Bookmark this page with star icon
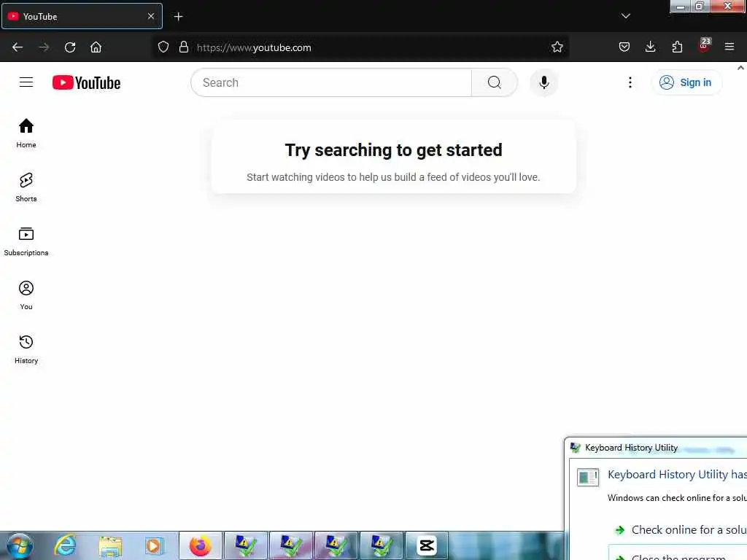The height and width of the screenshot is (560, 747). pyautogui.click(x=557, y=47)
